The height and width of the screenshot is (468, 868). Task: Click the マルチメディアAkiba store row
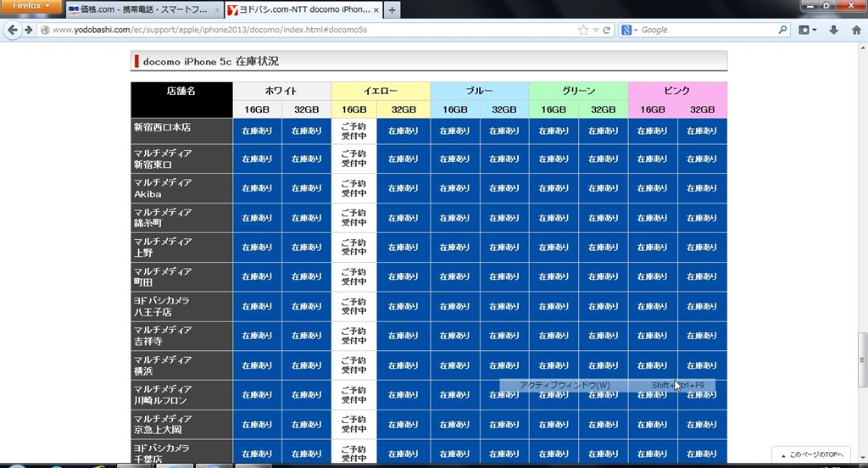coord(181,188)
